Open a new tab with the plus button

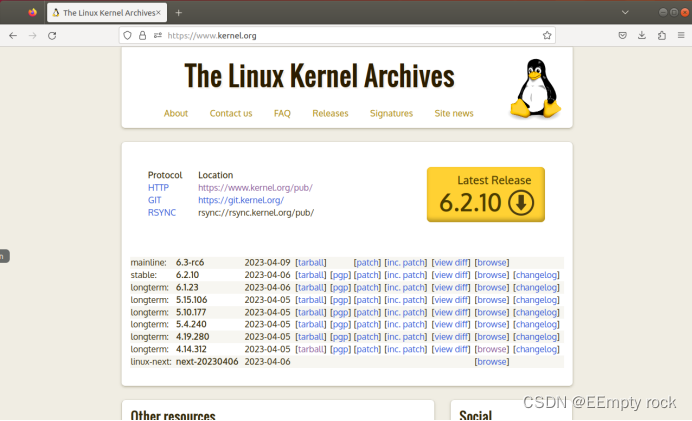pyautogui.click(x=178, y=13)
